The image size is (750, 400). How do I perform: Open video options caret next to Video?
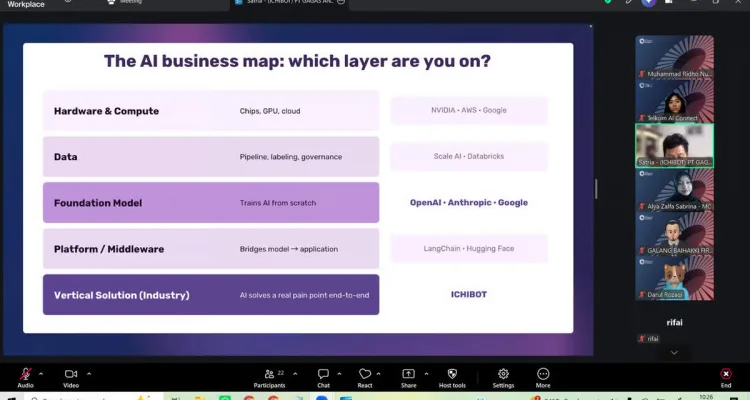89,374
